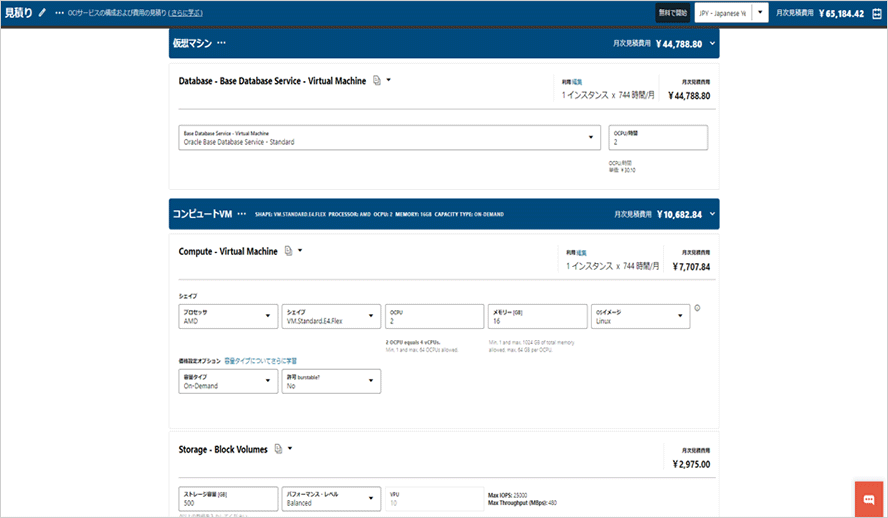Click the 無料で開始 button
The image size is (888, 518).
(x=672, y=13)
